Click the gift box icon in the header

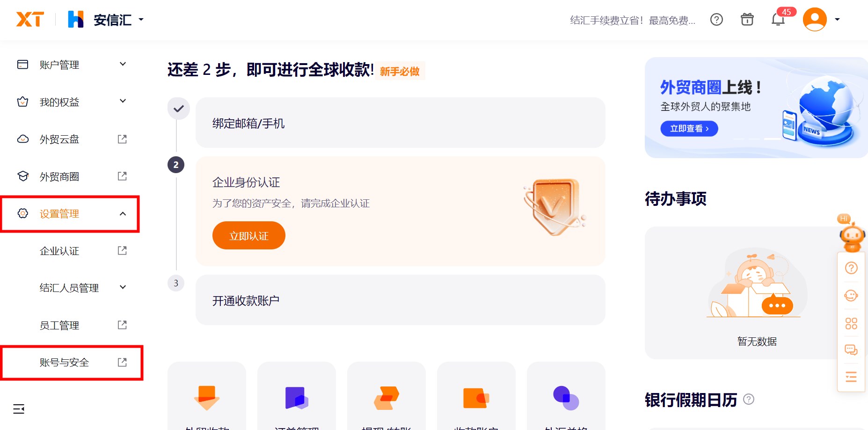pyautogui.click(x=747, y=20)
